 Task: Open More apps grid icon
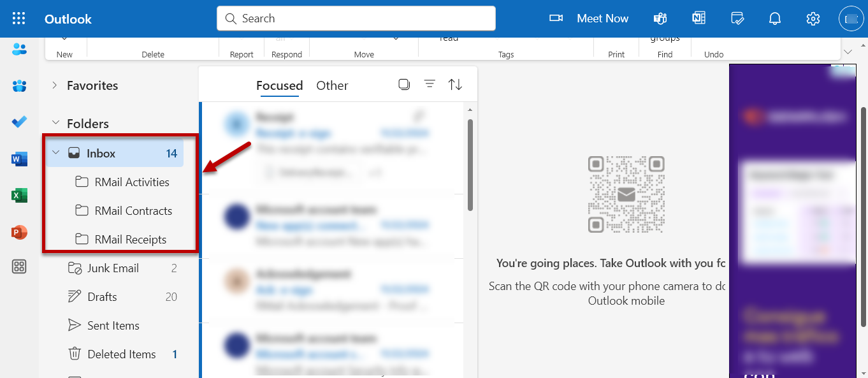pyautogui.click(x=19, y=267)
